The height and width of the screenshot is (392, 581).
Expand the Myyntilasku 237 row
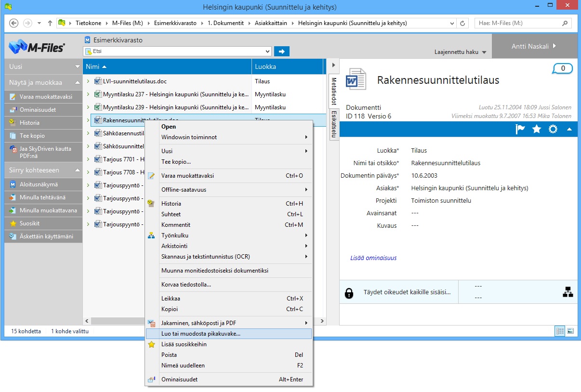(88, 94)
